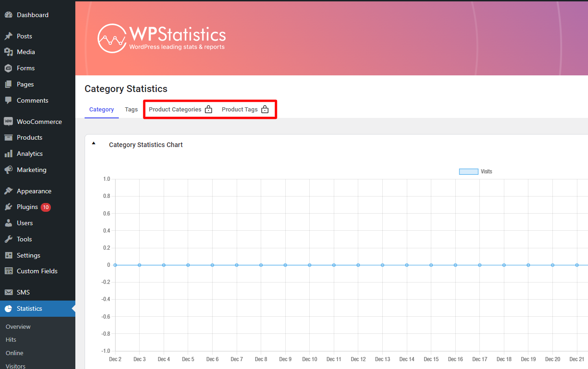
Task: Click the Statistics pie-chart icon
Action: pos(9,308)
